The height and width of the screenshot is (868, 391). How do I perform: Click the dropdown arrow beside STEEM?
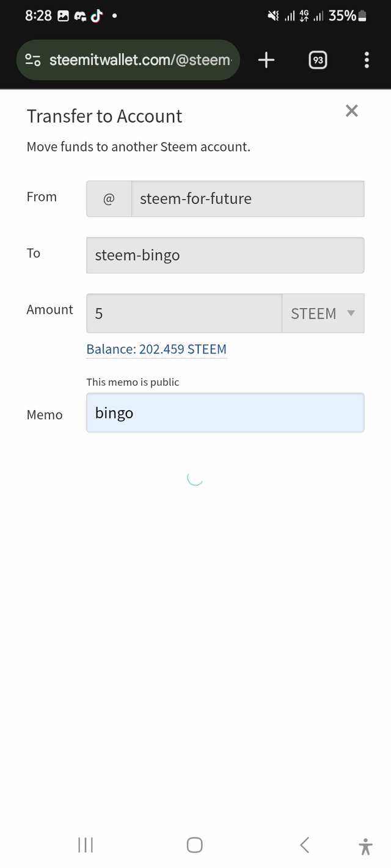click(x=351, y=313)
